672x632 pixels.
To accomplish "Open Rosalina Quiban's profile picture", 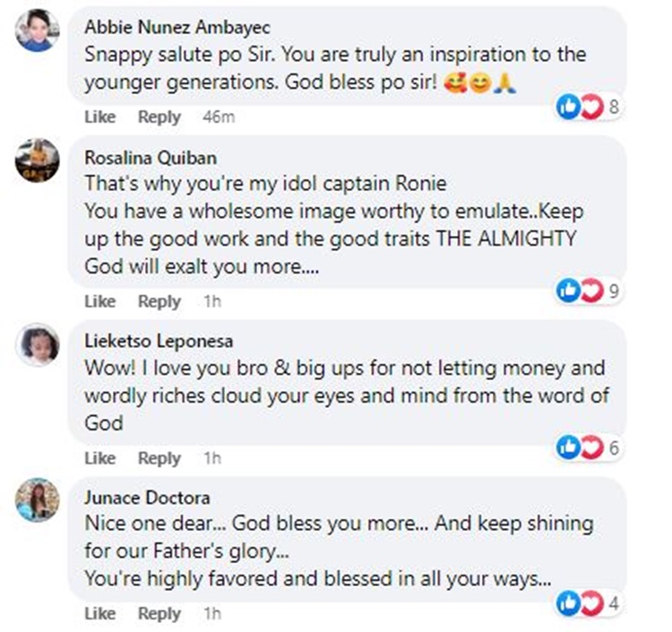I will (38, 160).
